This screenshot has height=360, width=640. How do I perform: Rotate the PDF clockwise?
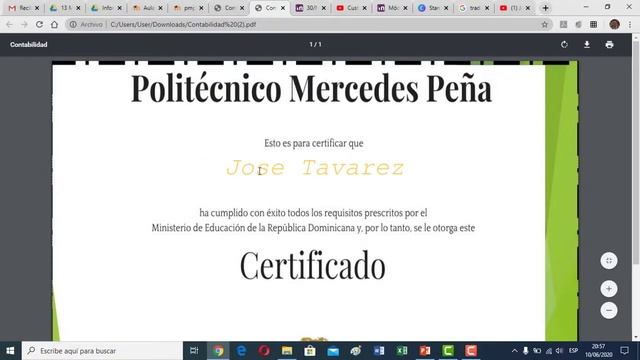click(x=564, y=44)
